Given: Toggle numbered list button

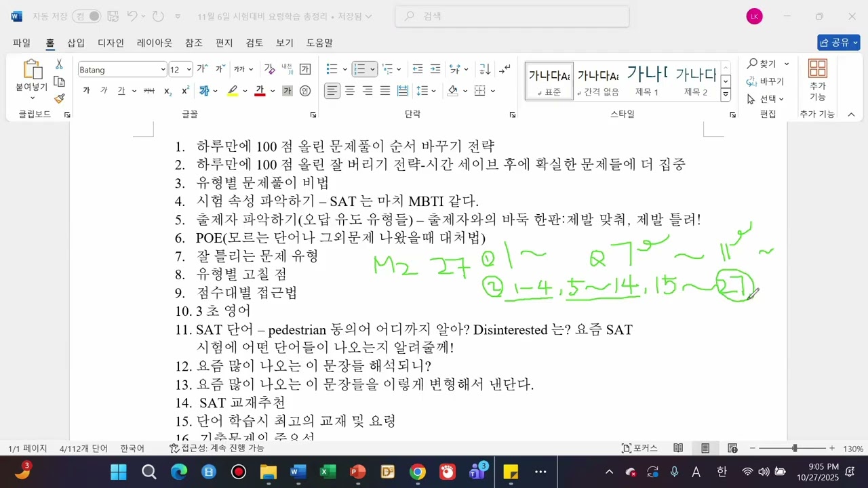Looking at the screenshot, I should point(359,69).
